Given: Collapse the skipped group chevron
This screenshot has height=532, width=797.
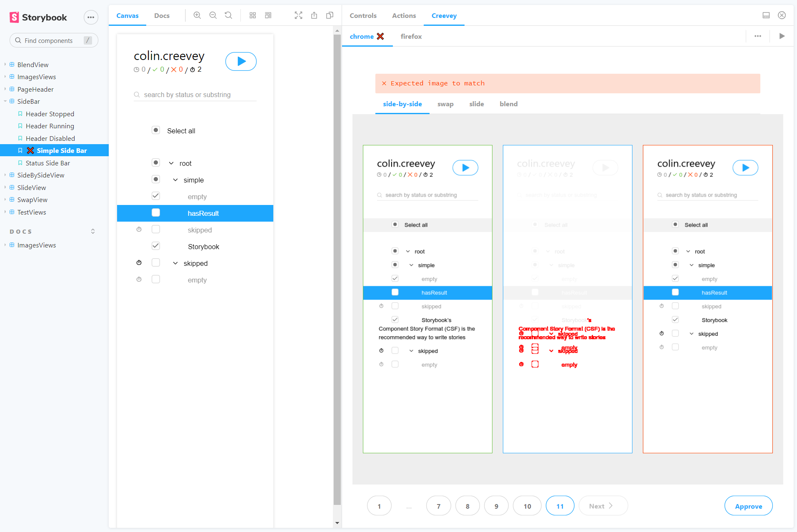Looking at the screenshot, I should tap(175, 263).
